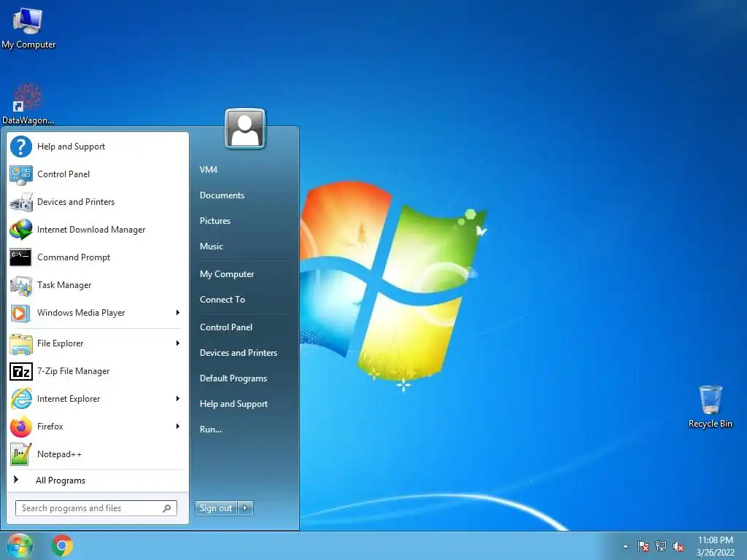Screen dimensions: 747x560
Task: Open Music from the right pane
Action: point(211,246)
